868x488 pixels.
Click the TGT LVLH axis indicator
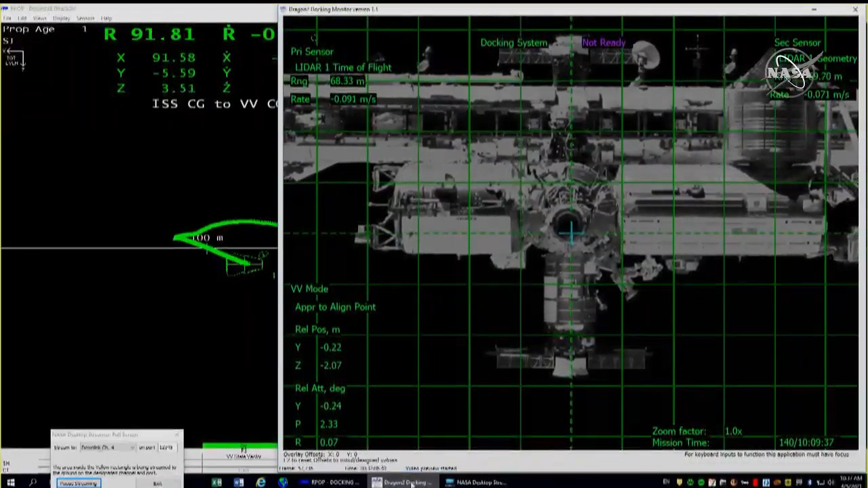(13, 60)
